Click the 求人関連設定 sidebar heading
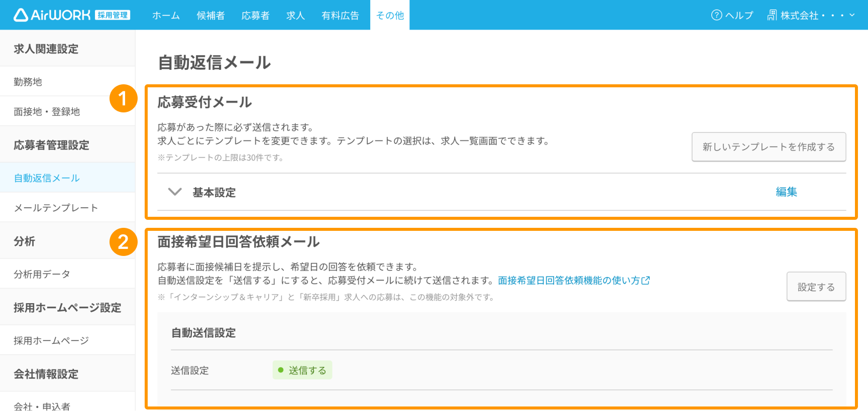Image resolution: width=868 pixels, height=411 pixels. pos(46,49)
